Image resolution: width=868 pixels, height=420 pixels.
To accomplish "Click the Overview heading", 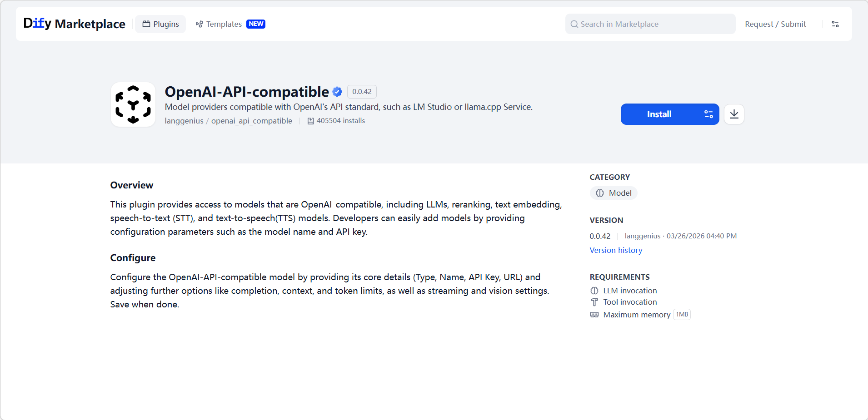I will 132,185.
